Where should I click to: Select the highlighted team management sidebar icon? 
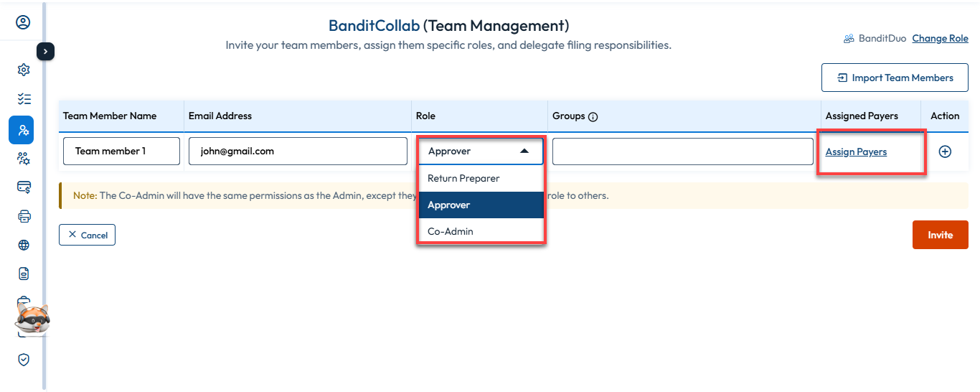click(x=22, y=129)
